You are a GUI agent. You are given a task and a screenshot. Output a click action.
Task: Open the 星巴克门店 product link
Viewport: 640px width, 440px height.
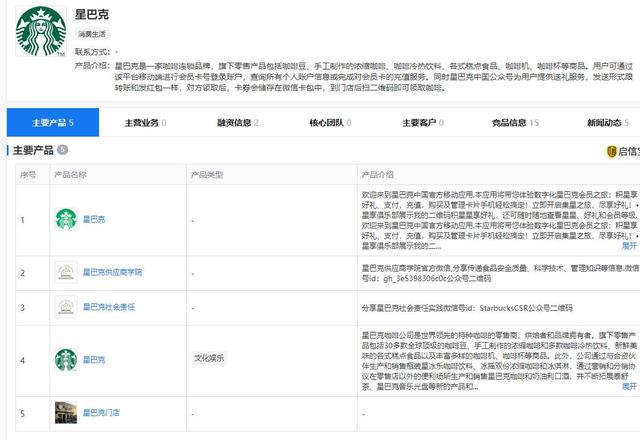[x=102, y=413]
